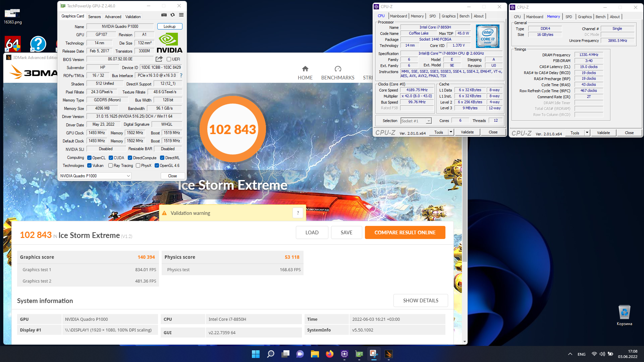Viewport: 644px width, 362px height.
Task: Click BIOS version share/export icon
Action: click(x=159, y=59)
